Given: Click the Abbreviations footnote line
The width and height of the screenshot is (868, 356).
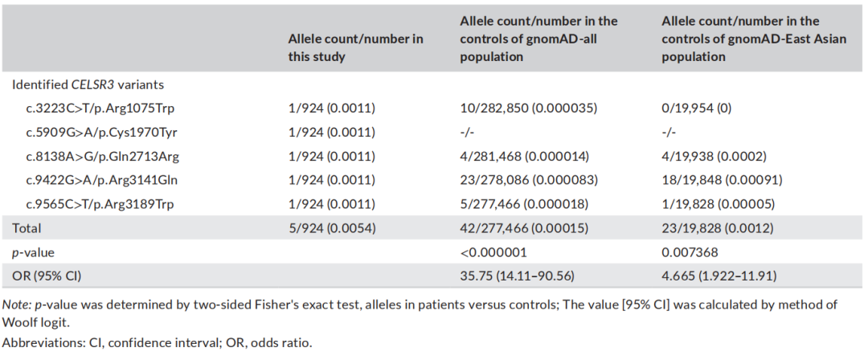Looking at the screenshot, I should [x=158, y=343].
